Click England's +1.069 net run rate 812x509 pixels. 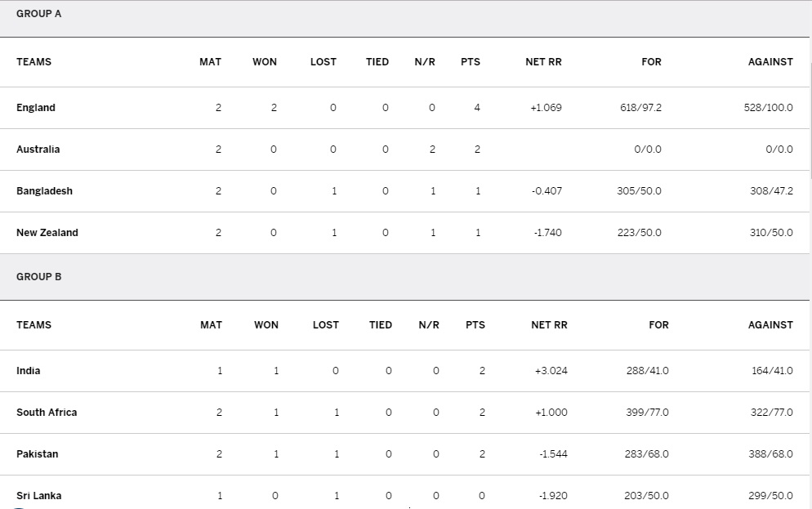pyautogui.click(x=546, y=108)
